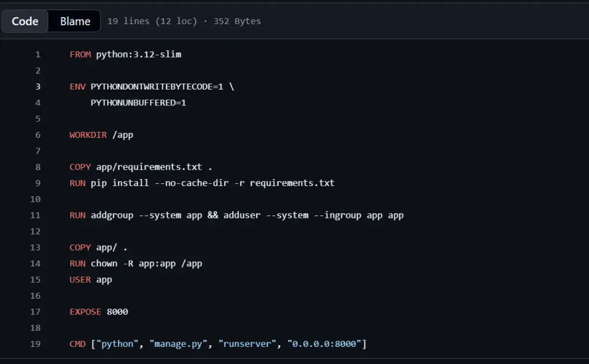Select line number 2
This screenshot has height=364, width=589.
click(x=38, y=71)
